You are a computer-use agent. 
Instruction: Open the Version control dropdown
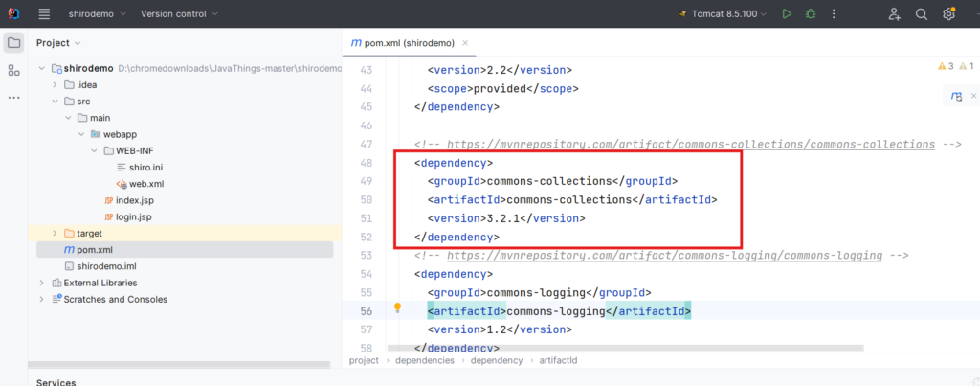pos(178,14)
